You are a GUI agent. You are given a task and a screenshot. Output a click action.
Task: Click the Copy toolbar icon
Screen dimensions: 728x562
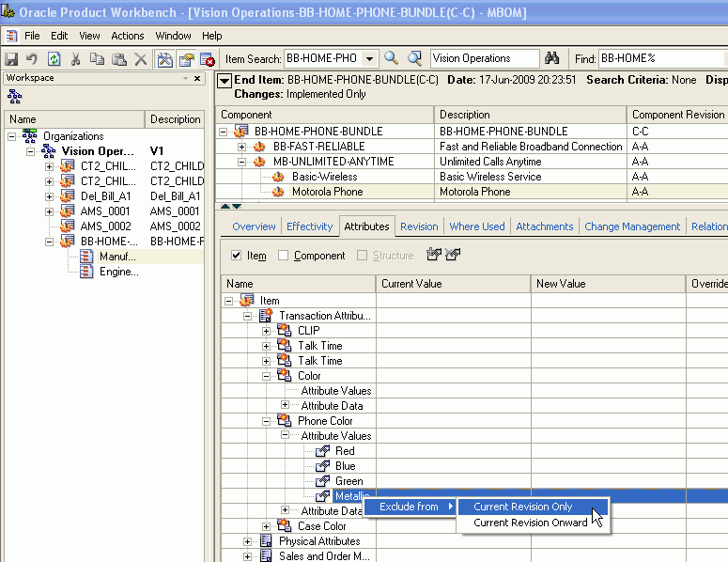[97, 59]
